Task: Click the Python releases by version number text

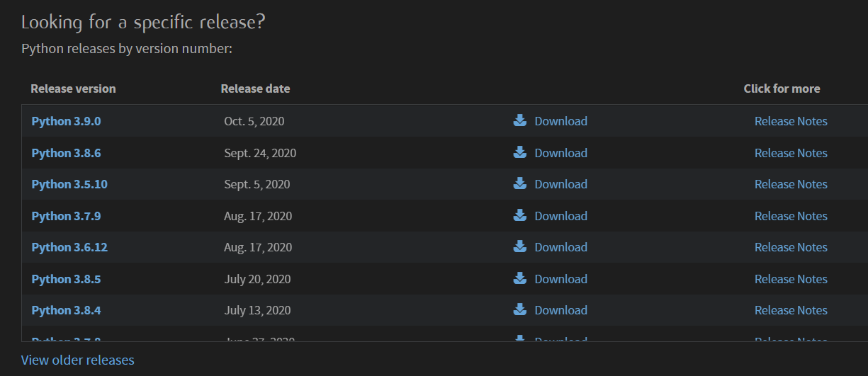Action: pos(127,49)
